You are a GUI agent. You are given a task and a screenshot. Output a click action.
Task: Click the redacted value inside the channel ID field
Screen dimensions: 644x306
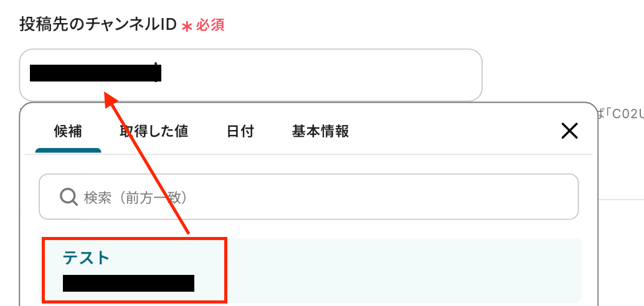click(x=95, y=72)
